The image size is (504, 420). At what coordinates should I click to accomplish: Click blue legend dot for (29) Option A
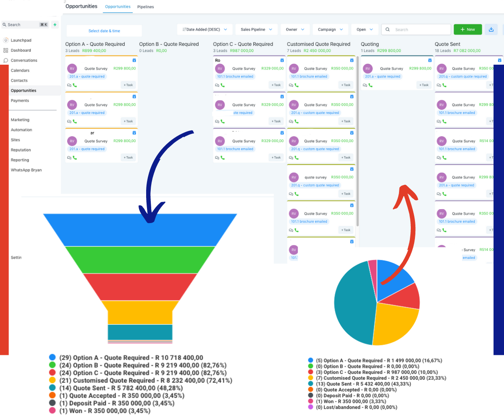[x=52, y=358]
